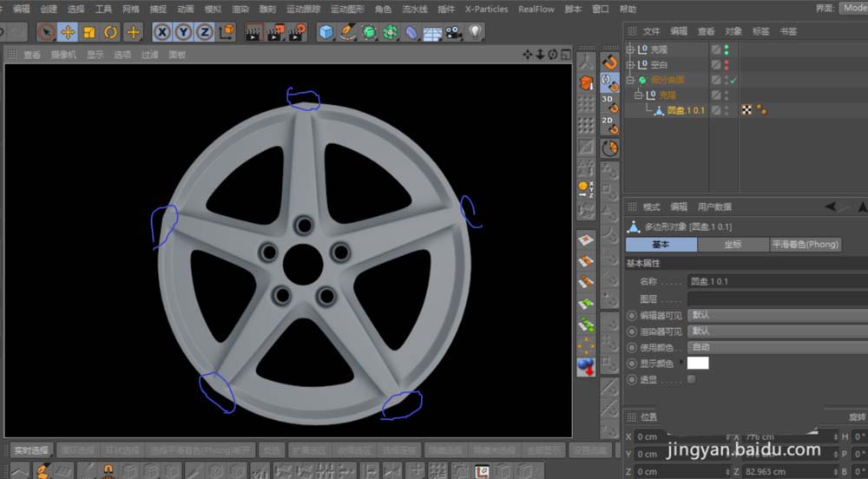Image resolution: width=868 pixels, height=479 pixels.
Task: Click the white 显示颜色 color swatch
Action: tap(698, 363)
